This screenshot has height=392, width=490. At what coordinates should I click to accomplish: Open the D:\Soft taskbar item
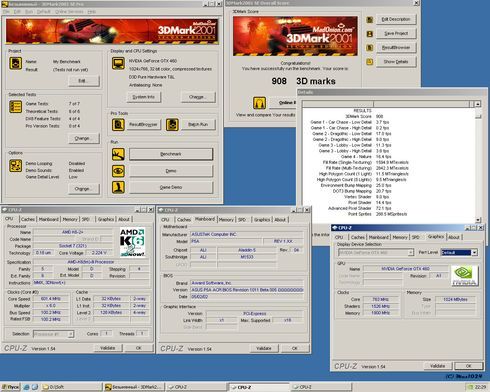[x=71, y=387]
